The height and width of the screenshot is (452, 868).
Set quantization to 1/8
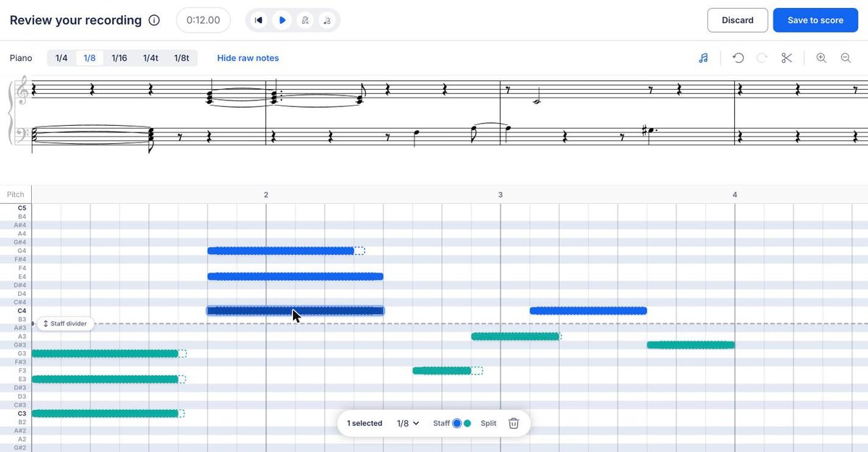(89, 58)
